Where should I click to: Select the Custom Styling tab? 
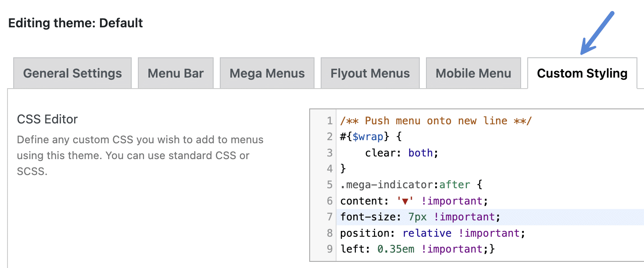tap(581, 74)
